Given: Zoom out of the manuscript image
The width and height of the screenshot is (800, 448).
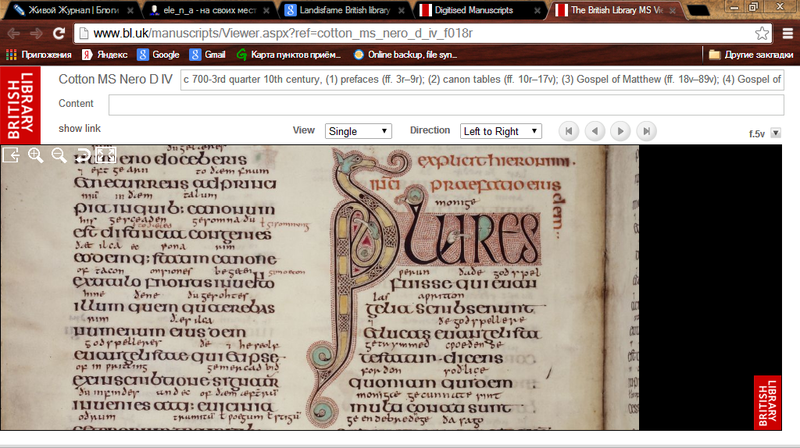Looking at the screenshot, I should (59, 155).
